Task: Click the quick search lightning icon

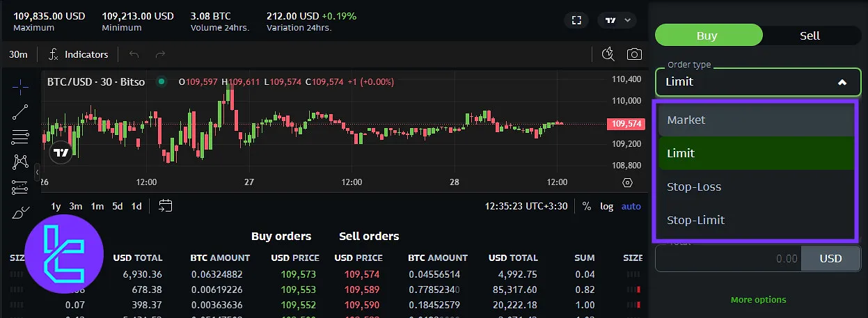Action: click(608, 54)
